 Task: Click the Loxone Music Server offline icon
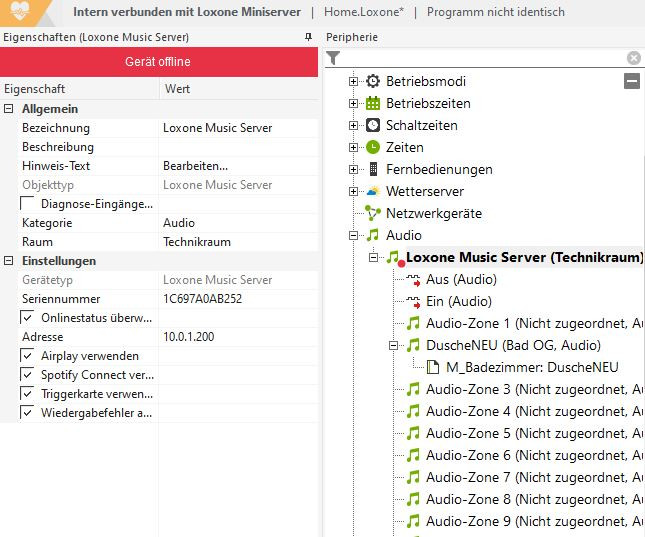coord(395,258)
